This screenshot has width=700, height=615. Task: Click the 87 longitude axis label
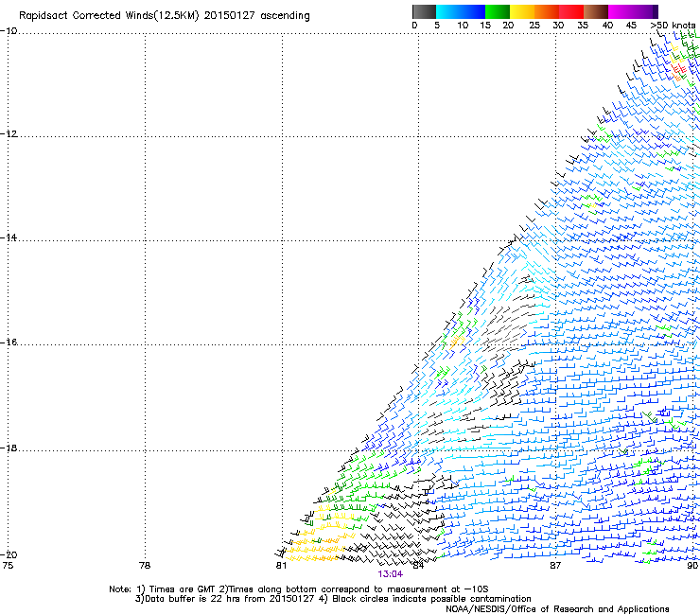[x=555, y=566]
